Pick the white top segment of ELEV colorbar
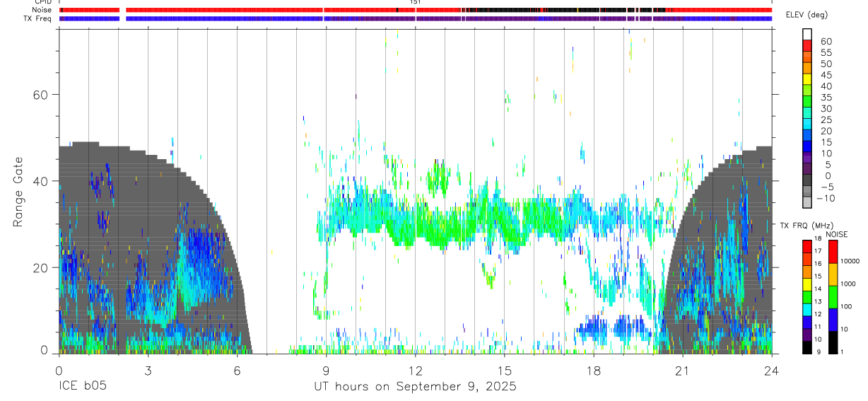The width and height of the screenshot is (868, 401). point(807,34)
